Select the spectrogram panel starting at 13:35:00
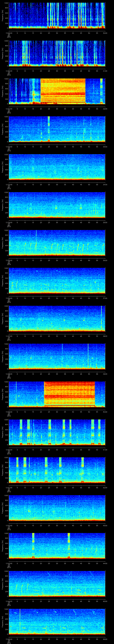The height and width of the screenshot is (644, 114). point(57,243)
